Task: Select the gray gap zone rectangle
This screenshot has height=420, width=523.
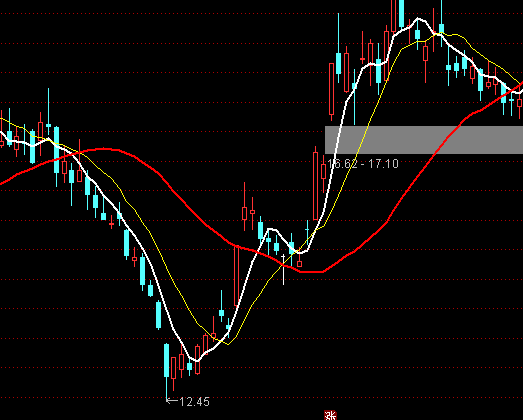Action: (x=424, y=140)
